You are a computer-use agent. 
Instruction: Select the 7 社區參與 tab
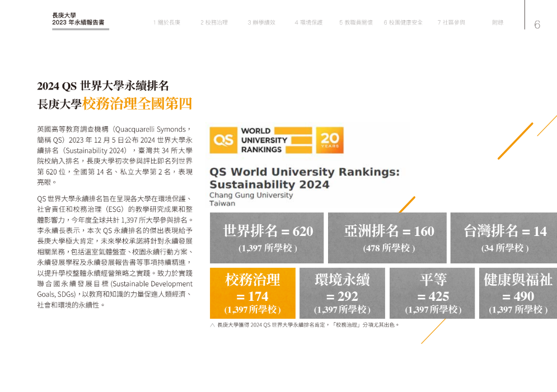(x=451, y=22)
